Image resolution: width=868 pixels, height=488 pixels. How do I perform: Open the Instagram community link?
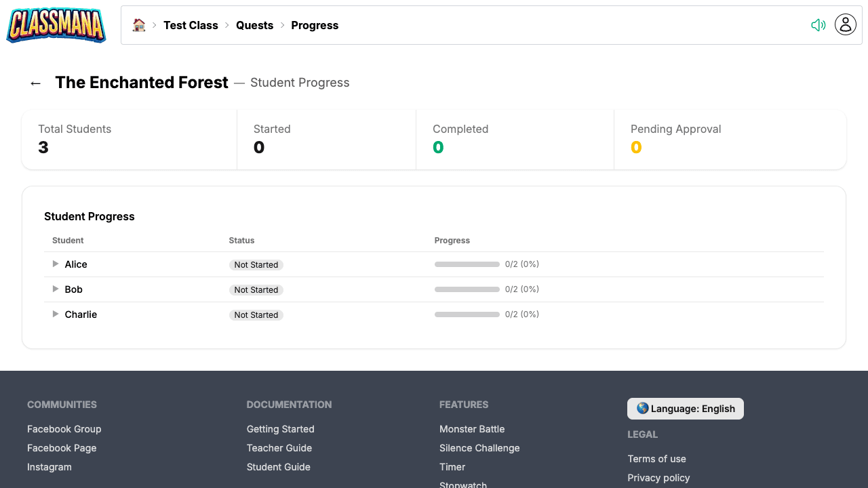pos(50,467)
